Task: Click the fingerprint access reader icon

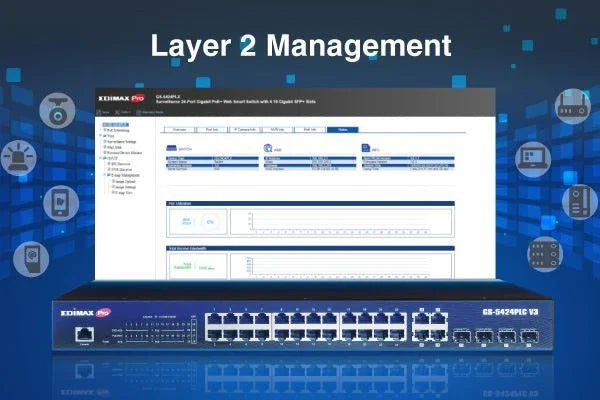Action: point(32,256)
